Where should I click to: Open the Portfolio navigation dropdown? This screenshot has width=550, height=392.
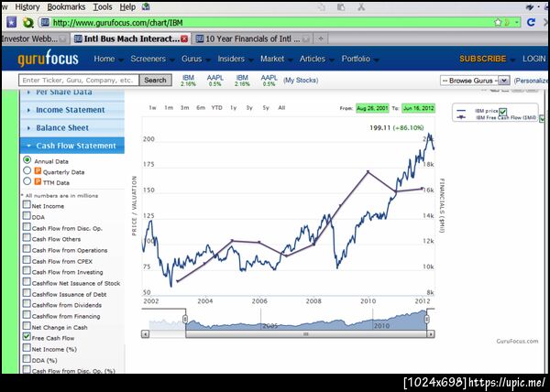tap(359, 59)
